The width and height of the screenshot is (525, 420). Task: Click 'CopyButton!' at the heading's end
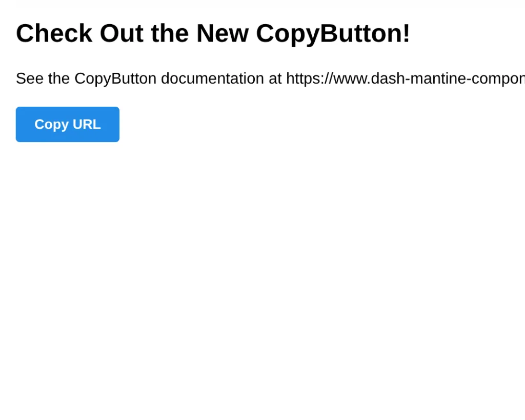[333, 33]
